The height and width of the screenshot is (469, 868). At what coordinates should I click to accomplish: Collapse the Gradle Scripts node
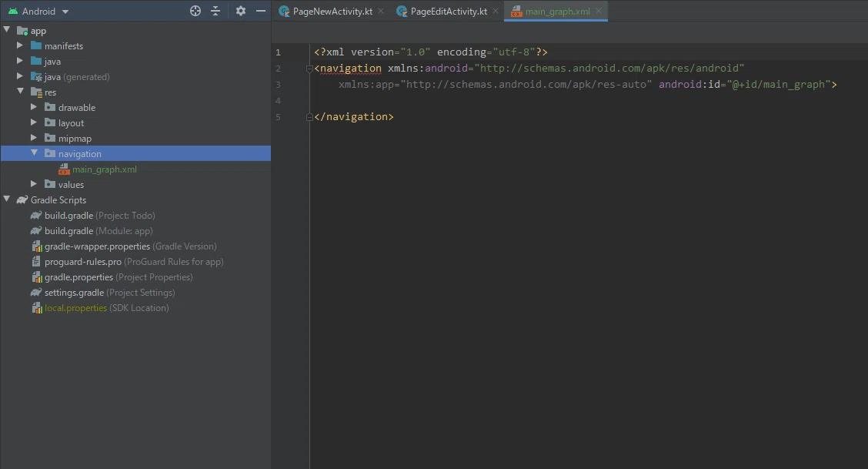point(7,199)
